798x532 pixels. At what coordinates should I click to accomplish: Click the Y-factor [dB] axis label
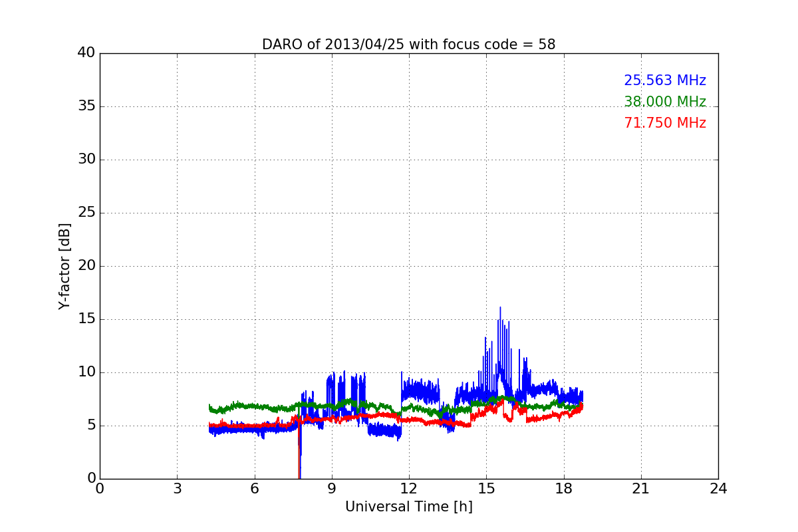[x=65, y=266]
